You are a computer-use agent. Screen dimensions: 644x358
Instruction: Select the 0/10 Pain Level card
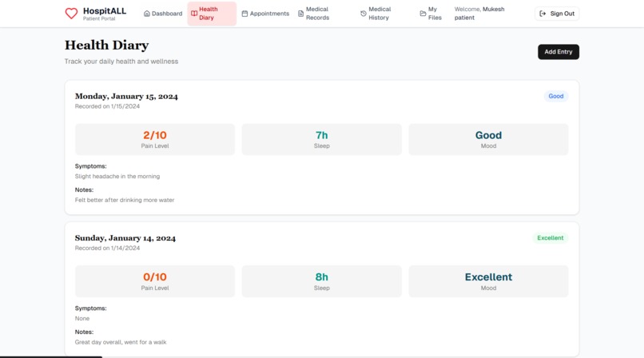[x=155, y=281]
